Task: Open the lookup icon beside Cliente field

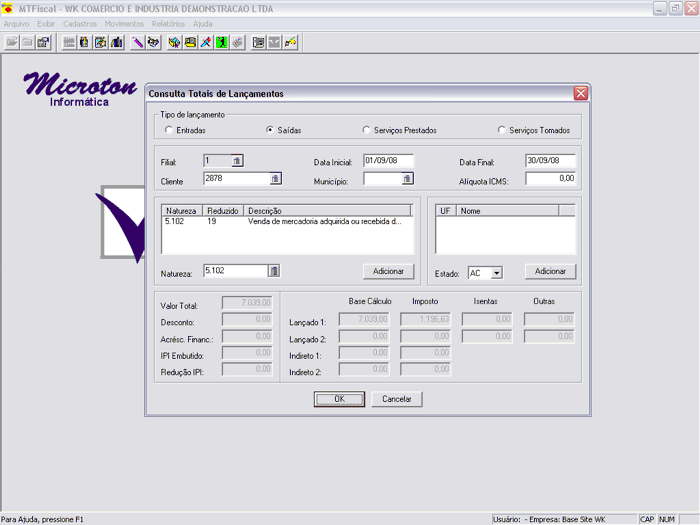Action: pyautogui.click(x=275, y=179)
